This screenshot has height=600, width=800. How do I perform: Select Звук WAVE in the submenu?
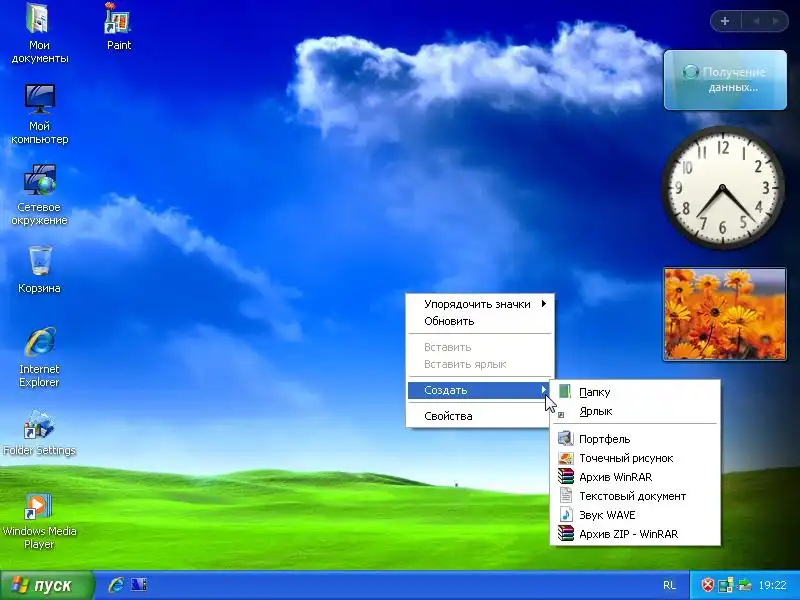tap(635, 515)
